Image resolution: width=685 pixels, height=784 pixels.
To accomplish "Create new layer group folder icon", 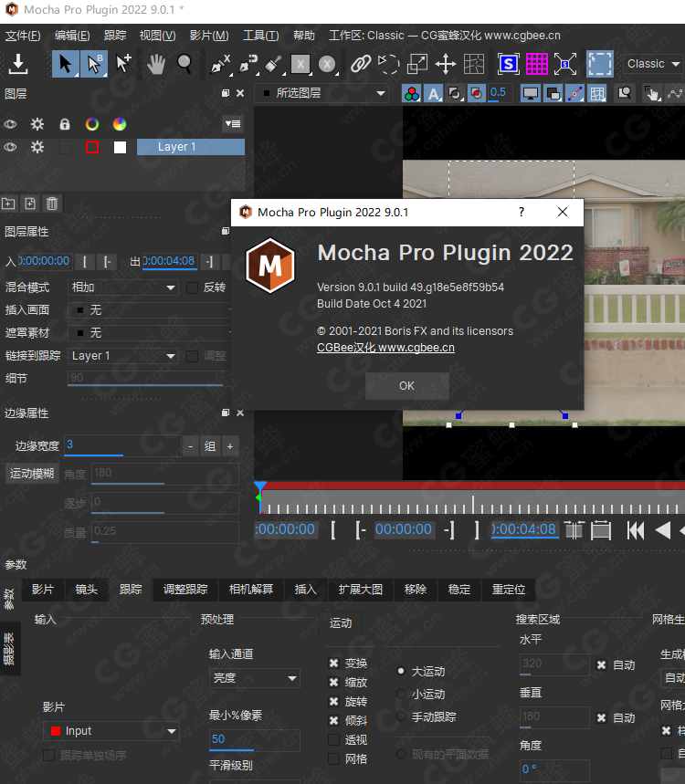I will point(8,204).
